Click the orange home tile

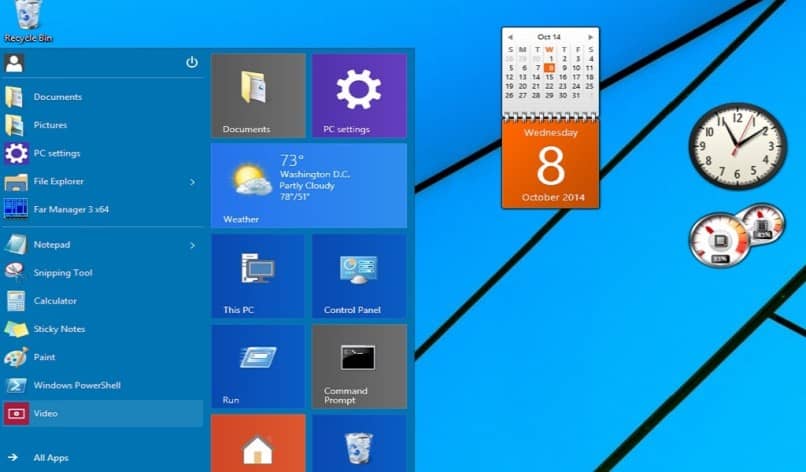pos(258,443)
